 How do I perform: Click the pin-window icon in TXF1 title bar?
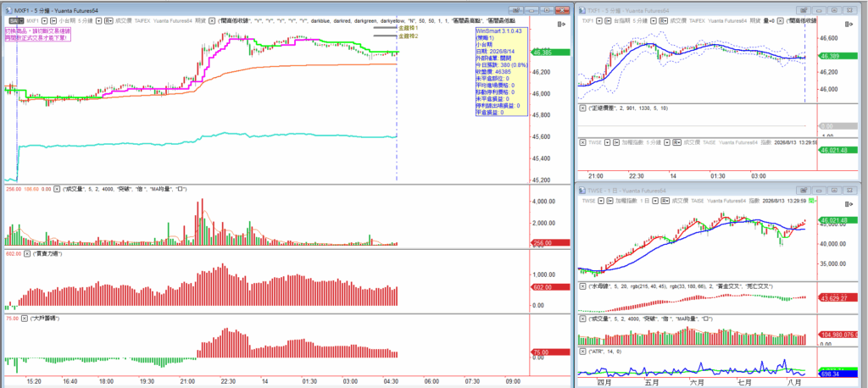point(805,10)
